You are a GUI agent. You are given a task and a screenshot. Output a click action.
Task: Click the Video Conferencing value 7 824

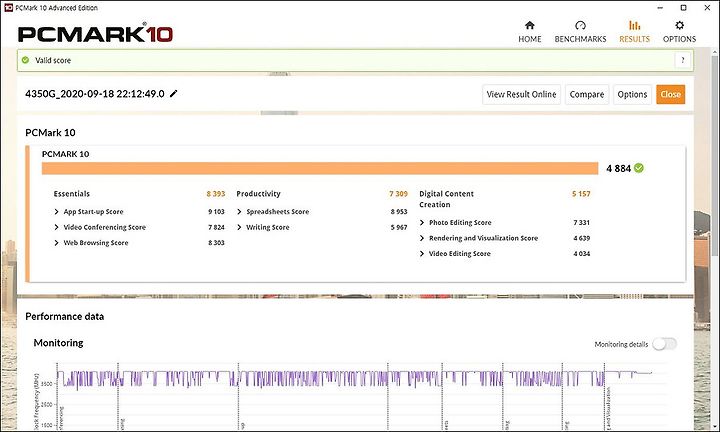(216, 227)
